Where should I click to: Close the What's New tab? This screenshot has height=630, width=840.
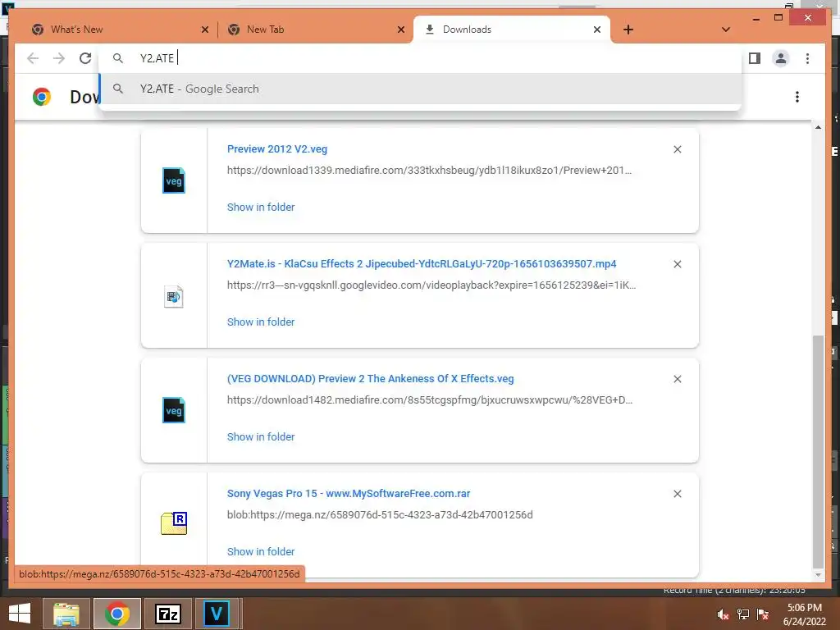click(x=204, y=30)
